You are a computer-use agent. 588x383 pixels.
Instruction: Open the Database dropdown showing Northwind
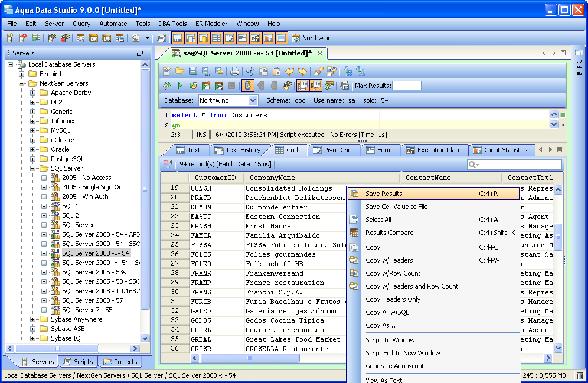[253, 100]
